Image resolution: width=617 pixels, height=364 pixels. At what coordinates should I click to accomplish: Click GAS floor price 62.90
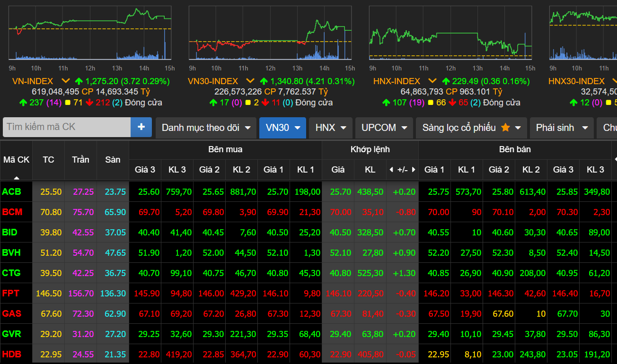point(115,313)
